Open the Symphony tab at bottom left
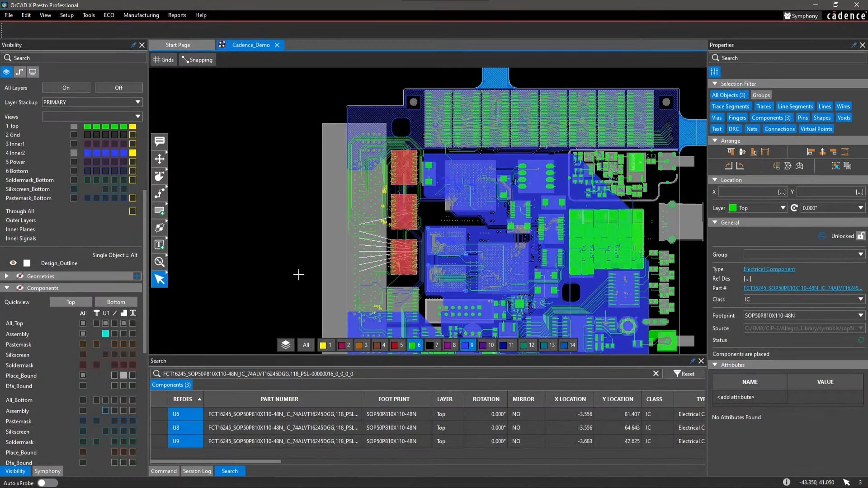This screenshot has width=868, height=488. click(47, 471)
